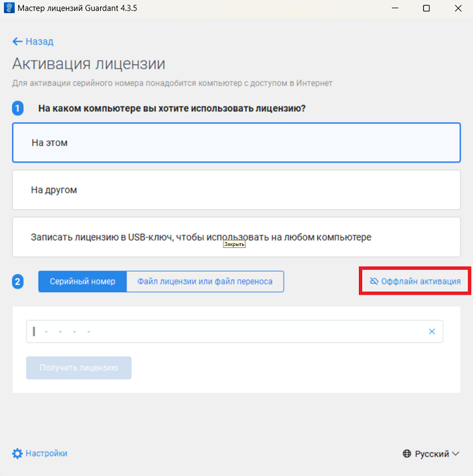Viewport: 473px width, 476px height.
Task: Switch to the Серийный номер tab
Action: 82,281
